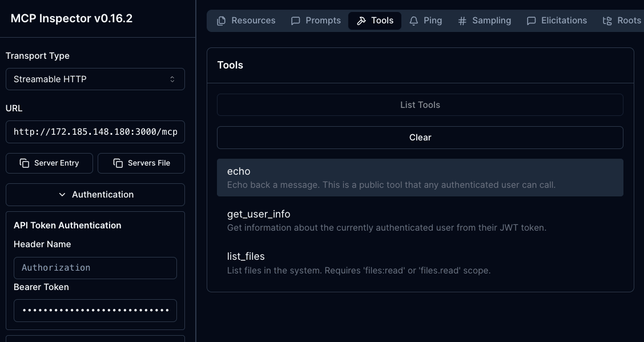Select the echo tool

420,178
